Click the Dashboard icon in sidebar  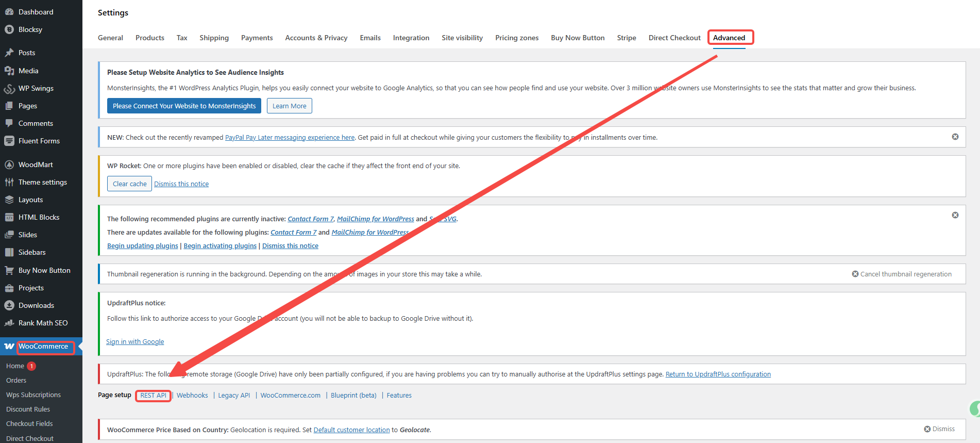click(x=9, y=12)
